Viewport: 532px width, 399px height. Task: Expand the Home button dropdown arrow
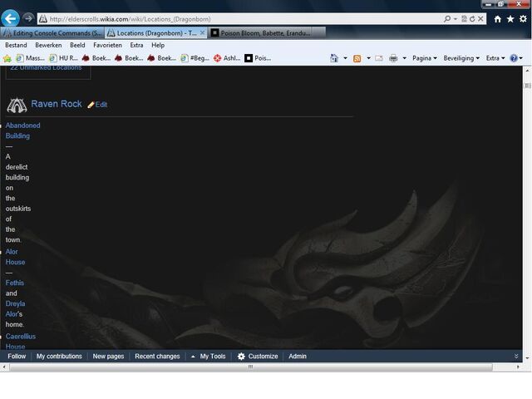345,58
